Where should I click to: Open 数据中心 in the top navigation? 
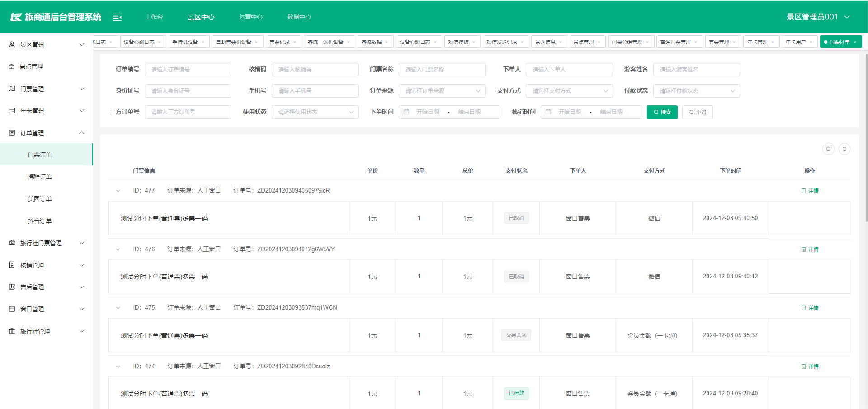point(299,17)
